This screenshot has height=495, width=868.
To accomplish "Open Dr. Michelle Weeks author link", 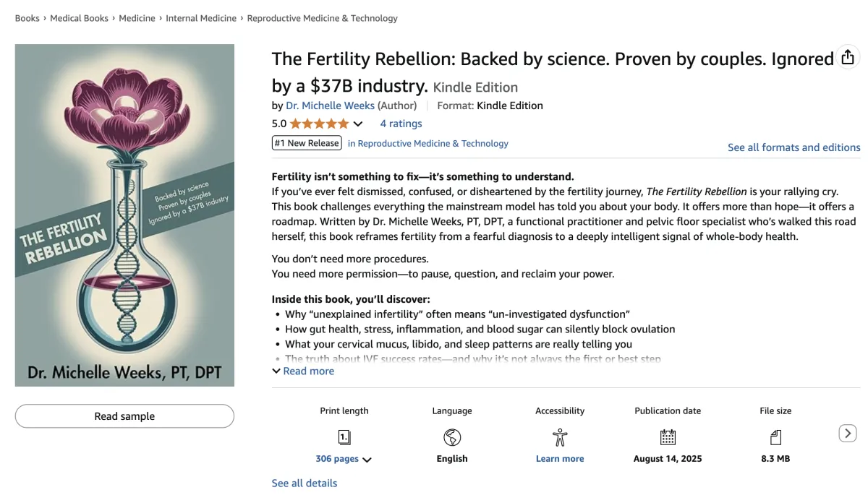I will 330,106.
